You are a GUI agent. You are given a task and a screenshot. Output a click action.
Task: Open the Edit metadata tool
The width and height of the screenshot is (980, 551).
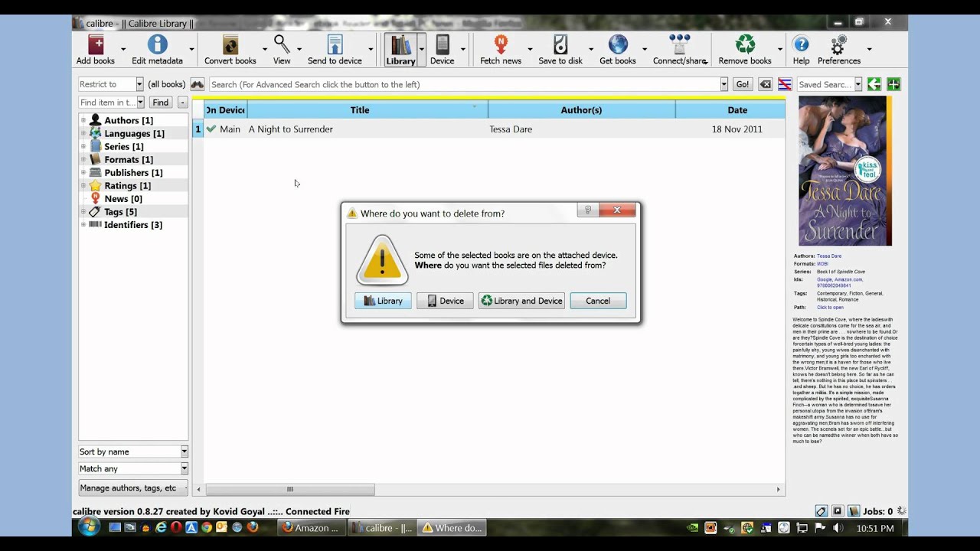click(x=157, y=45)
